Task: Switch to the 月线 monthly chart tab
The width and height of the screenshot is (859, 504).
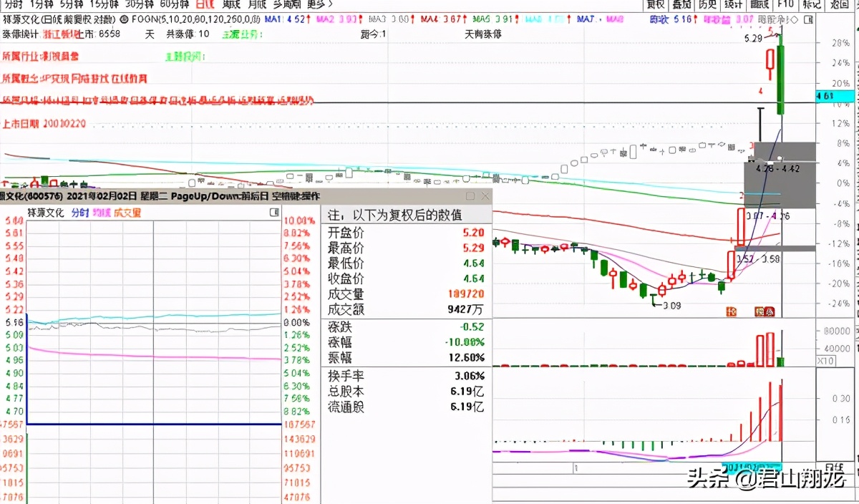Action: coord(257,4)
